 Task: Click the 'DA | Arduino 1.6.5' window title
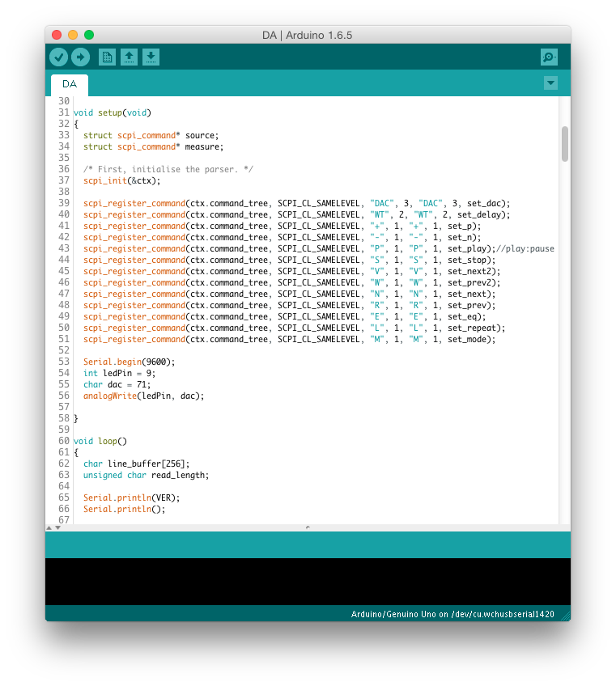pos(308,36)
